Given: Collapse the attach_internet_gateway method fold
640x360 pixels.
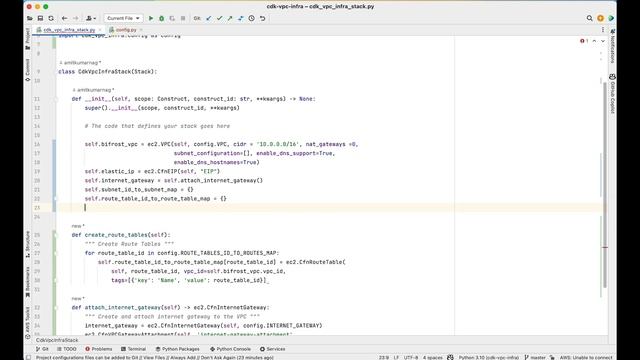Looking at the screenshot, I should (56, 308).
